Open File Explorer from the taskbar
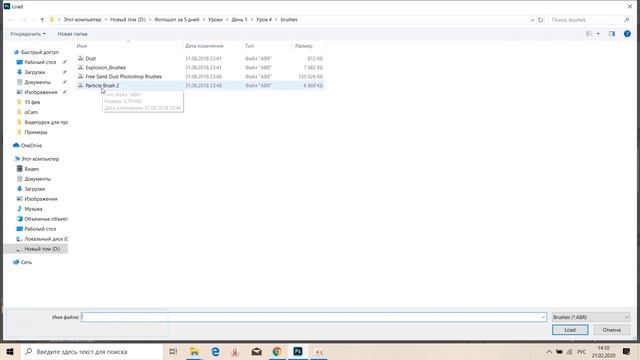 [x=194, y=351]
